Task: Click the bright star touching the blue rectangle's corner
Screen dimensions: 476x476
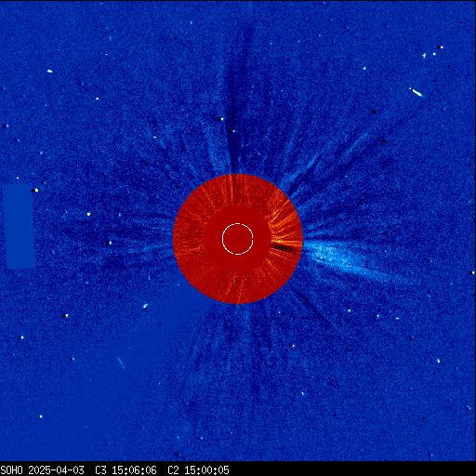Action: coord(36,190)
